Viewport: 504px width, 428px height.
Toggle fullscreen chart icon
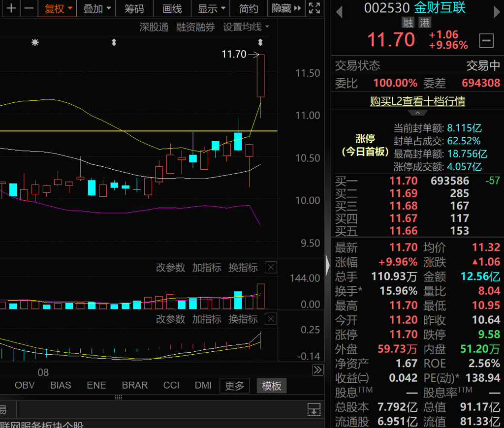pos(314,8)
